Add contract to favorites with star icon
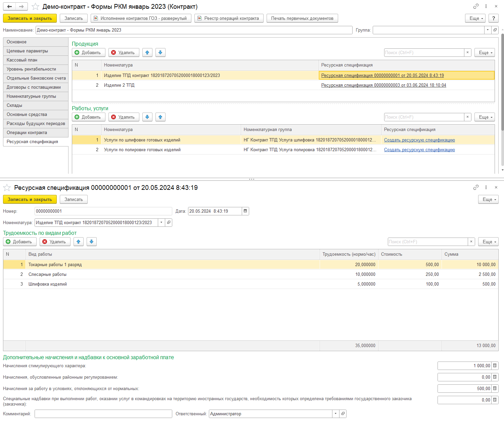Screen dimensions: 504x421 coord(35,6)
